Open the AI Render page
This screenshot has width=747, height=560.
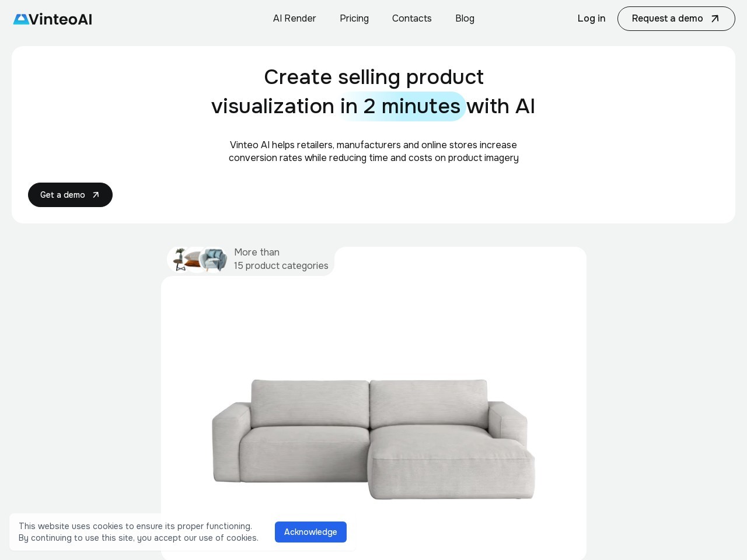[294, 19]
